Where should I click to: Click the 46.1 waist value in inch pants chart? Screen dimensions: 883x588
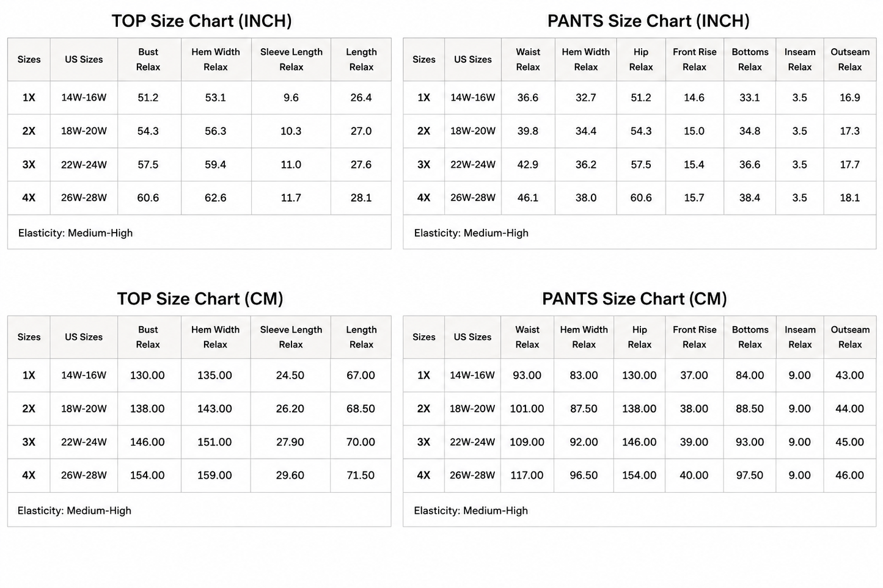coord(527,198)
